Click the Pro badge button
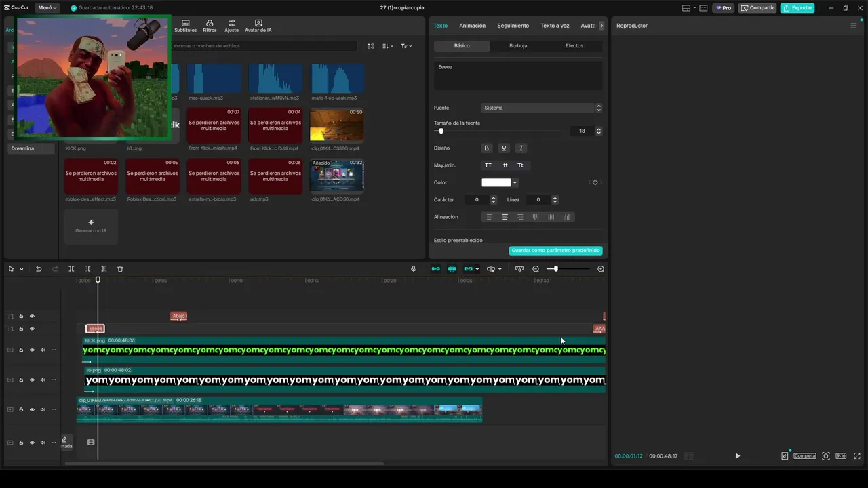Image resolution: width=868 pixels, height=488 pixels. [x=724, y=8]
